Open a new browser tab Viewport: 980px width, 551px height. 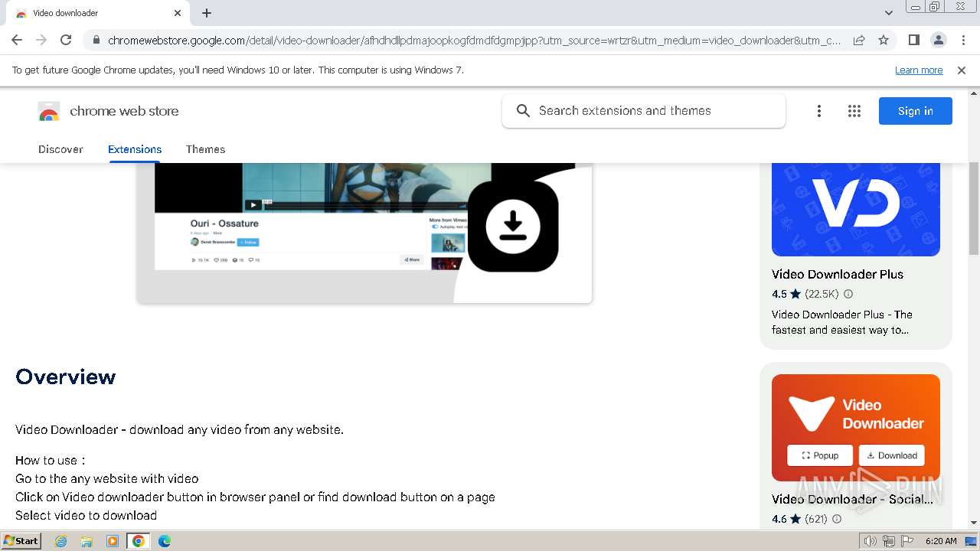point(207,13)
